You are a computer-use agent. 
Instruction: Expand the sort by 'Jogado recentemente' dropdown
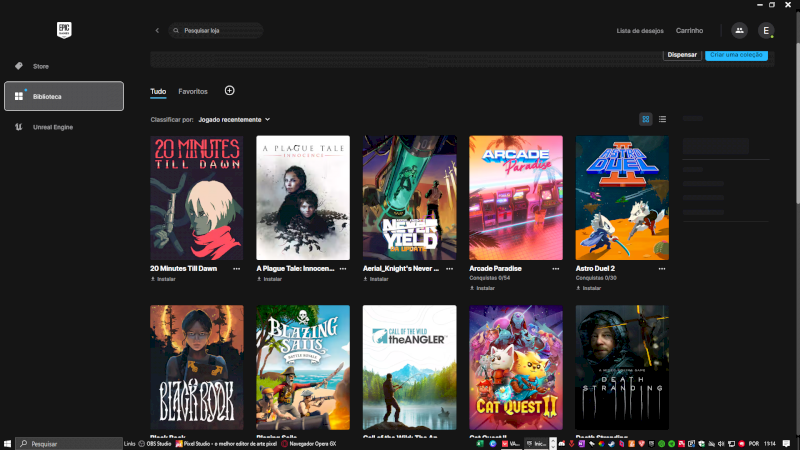pos(234,119)
